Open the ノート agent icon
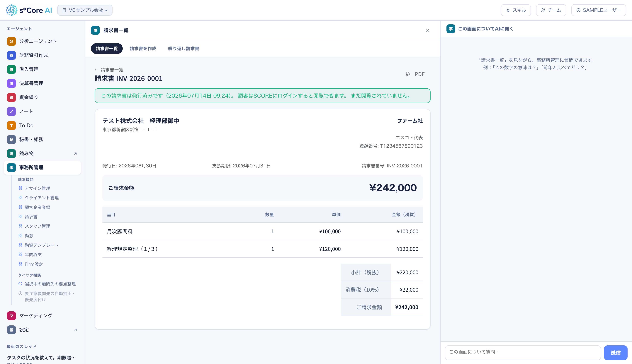This screenshot has width=632, height=364. click(x=11, y=111)
